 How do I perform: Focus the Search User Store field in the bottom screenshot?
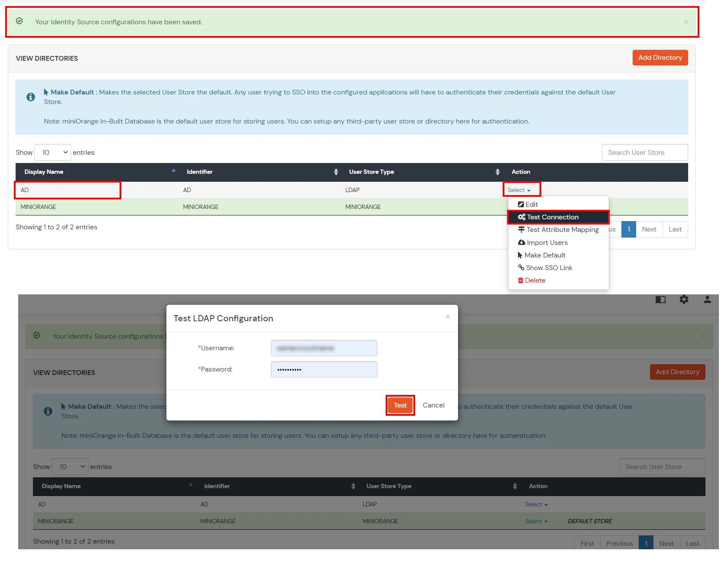click(x=662, y=467)
